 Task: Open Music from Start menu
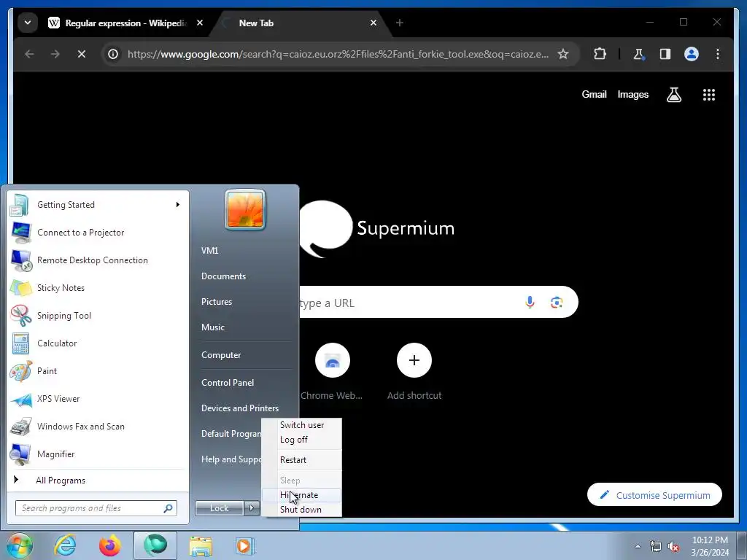[213, 327]
